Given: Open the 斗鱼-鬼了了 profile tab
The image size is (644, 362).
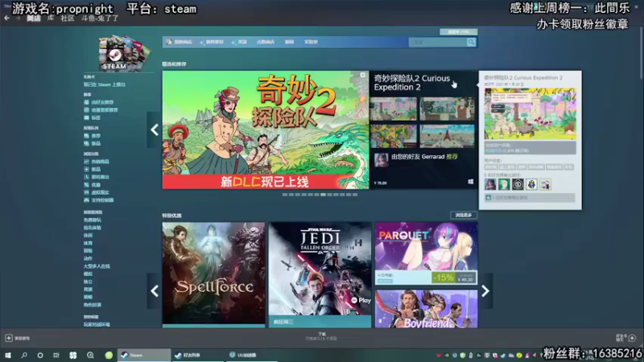Looking at the screenshot, I should pos(100,18).
